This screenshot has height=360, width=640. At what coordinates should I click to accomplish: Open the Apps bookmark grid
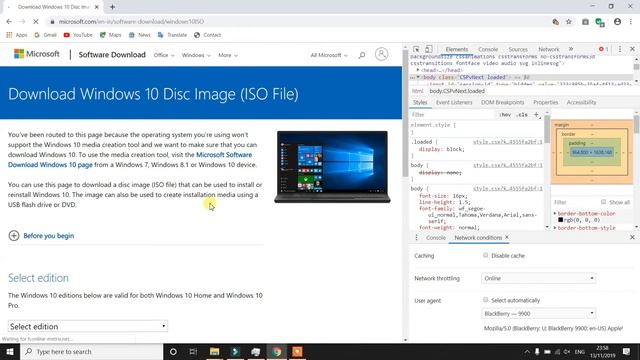pos(17,35)
